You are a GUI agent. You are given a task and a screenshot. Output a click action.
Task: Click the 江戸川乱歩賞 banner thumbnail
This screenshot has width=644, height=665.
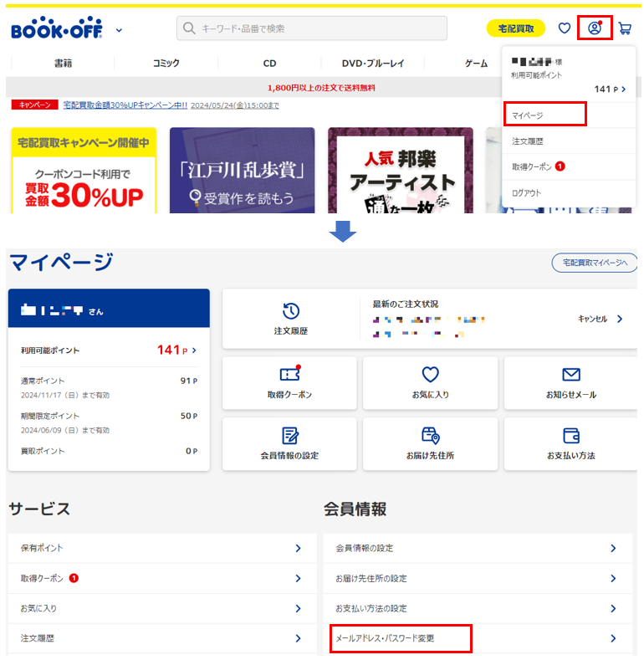pyautogui.click(x=242, y=170)
